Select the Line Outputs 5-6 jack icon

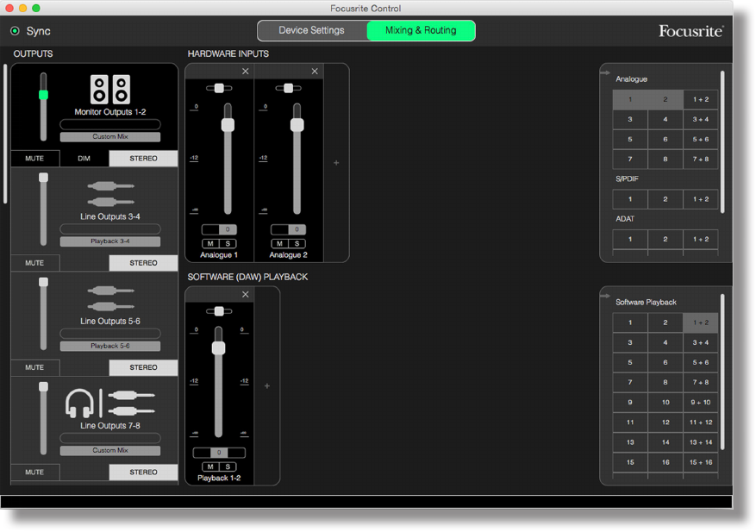point(110,298)
